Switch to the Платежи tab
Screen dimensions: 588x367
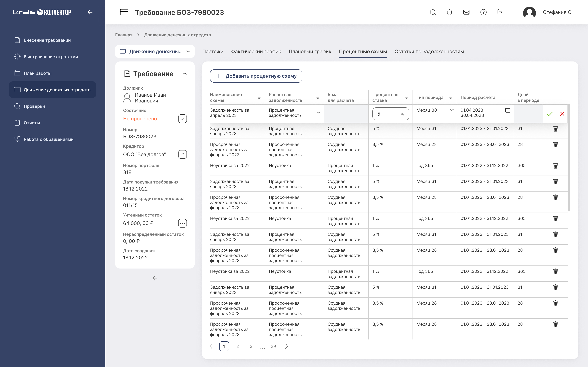[x=213, y=52]
